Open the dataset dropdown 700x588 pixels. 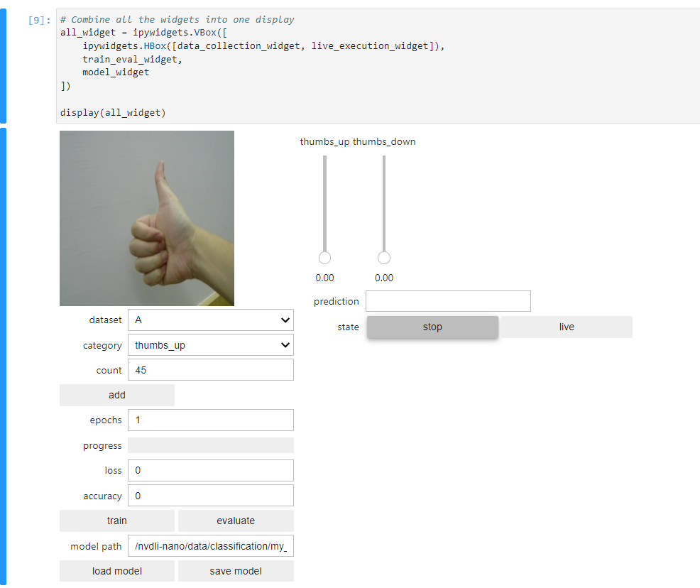click(x=211, y=320)
